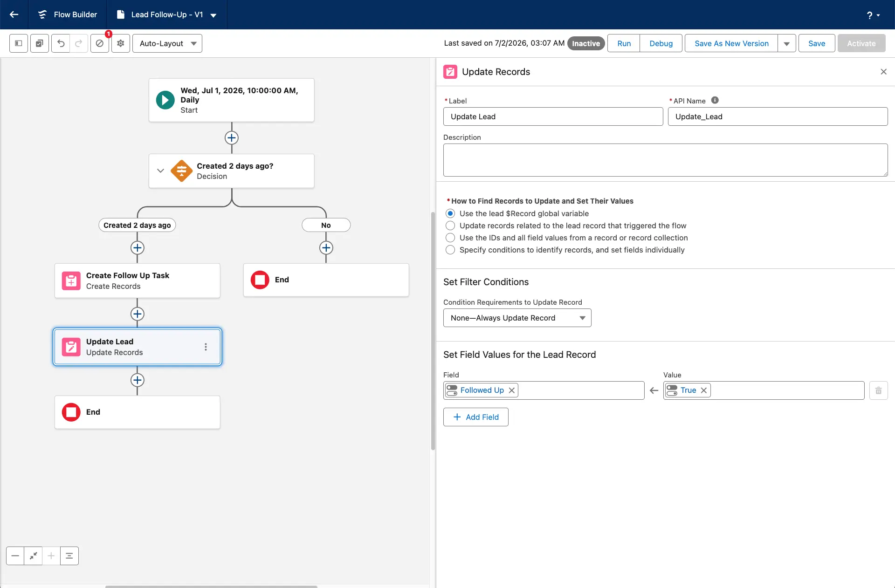Click the Update Lead element icon
Viewport: 895px width, 588px height.
pos(71,347)
